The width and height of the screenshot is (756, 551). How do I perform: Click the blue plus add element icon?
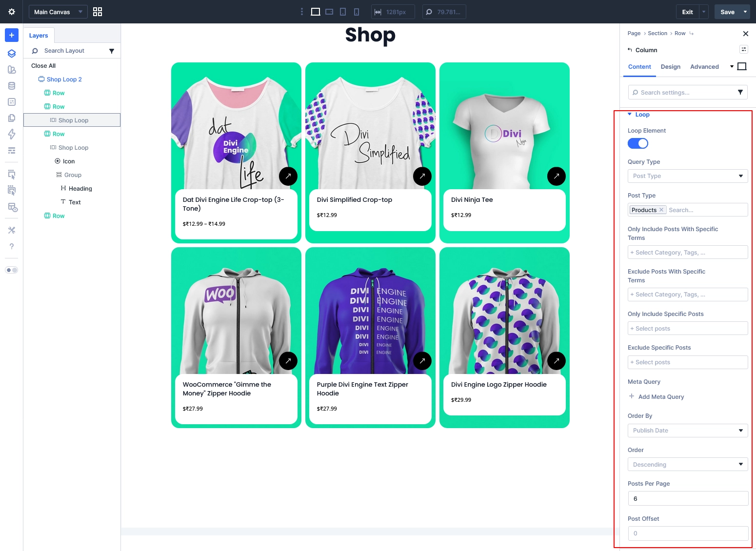tap(11, 35)
